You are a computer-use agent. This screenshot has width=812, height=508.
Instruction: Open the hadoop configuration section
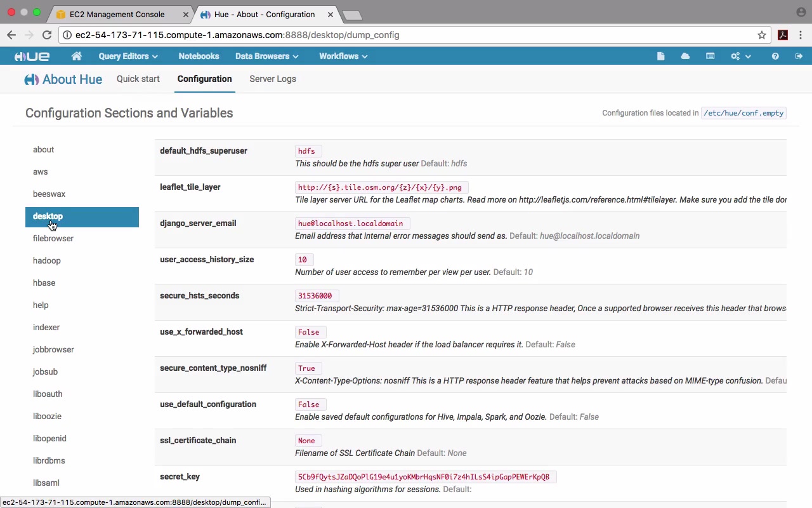(47, 261)
